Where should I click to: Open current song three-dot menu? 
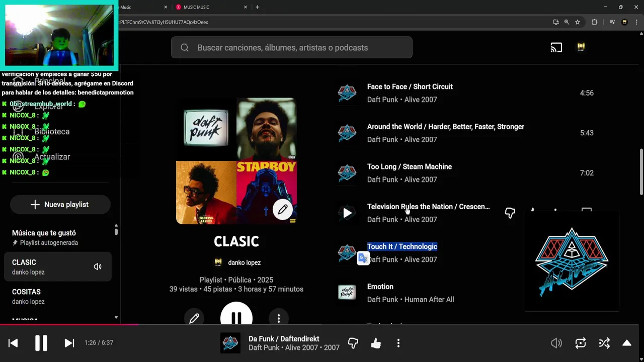pos(398,343)
